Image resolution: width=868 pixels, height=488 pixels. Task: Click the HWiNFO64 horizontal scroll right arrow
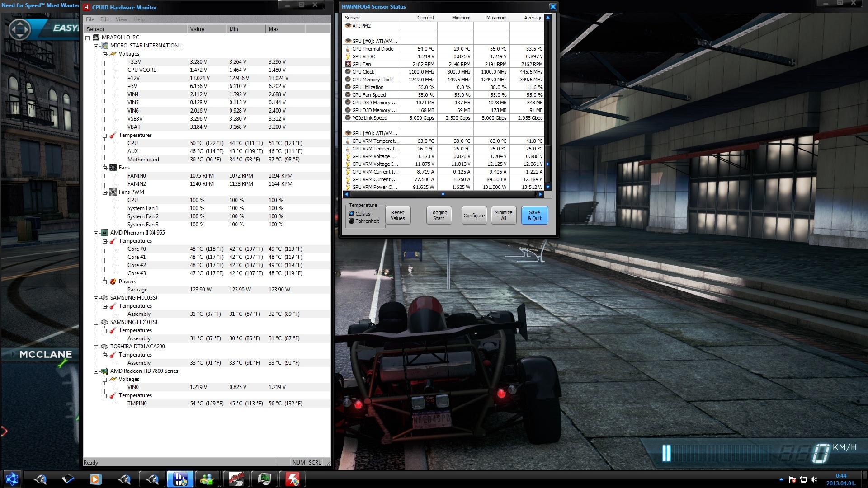click(x=540, y=194)
